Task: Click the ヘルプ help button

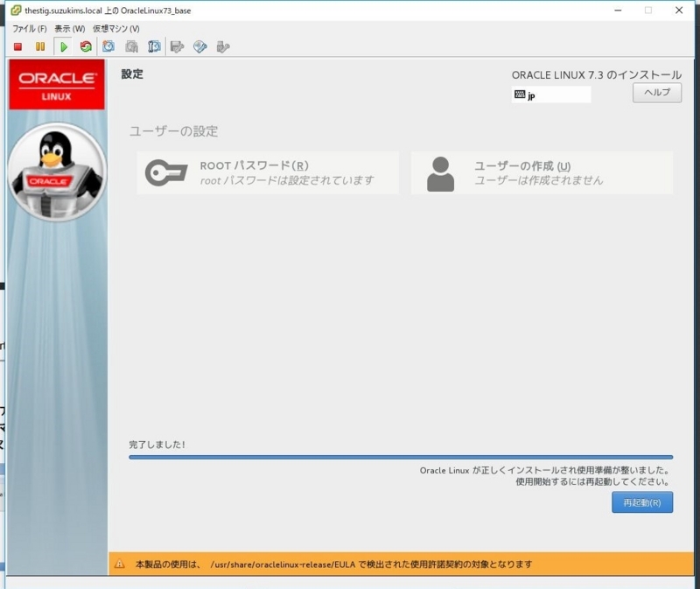Action: tap(657, 93)
